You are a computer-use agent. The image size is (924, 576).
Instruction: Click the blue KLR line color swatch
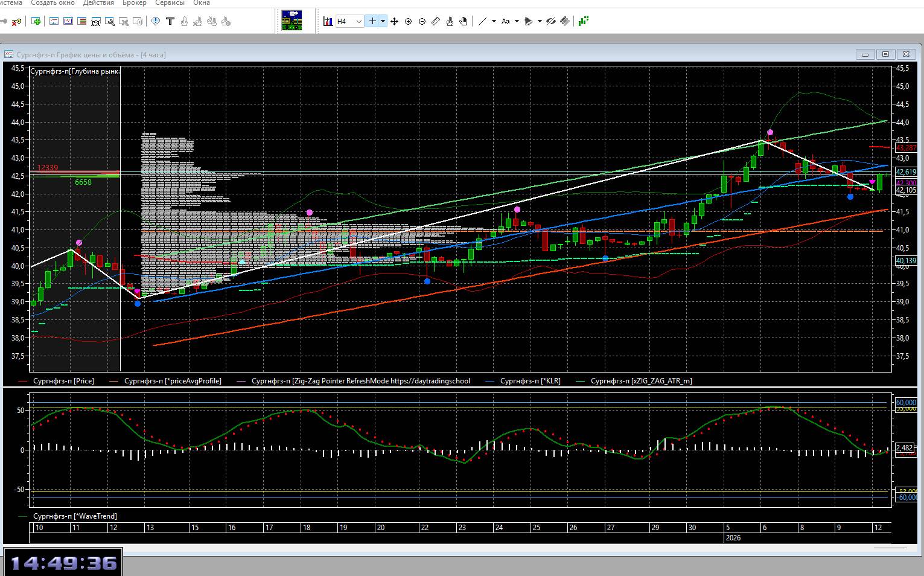(x=490, y=381)
